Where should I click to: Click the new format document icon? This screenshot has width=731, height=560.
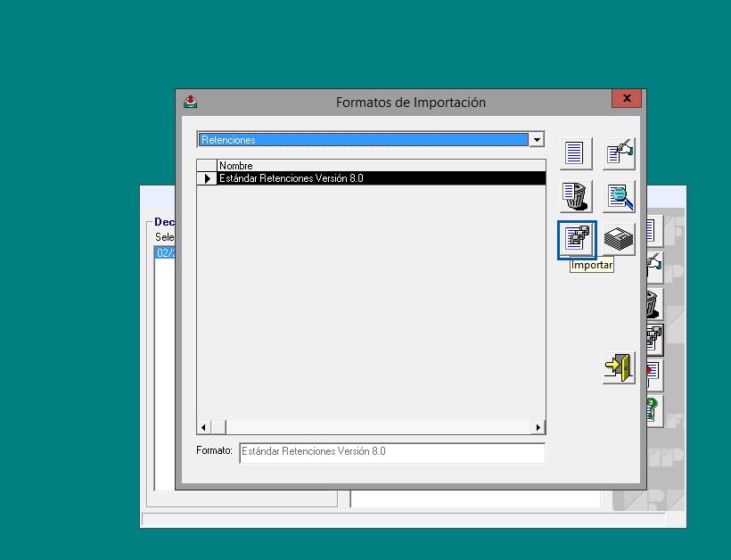tap(575, 152)
